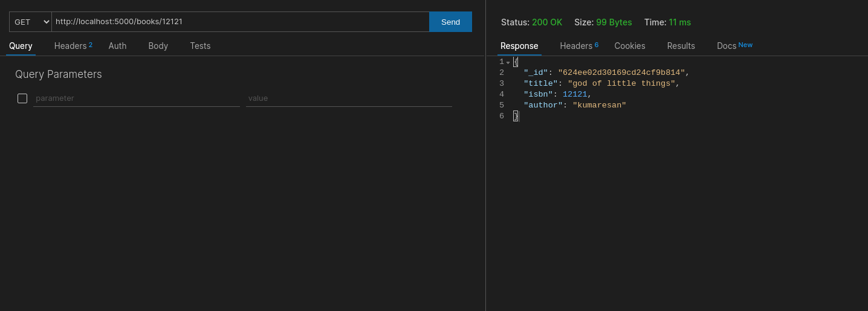Click the title value "god of little things"

click(x=621, y=83)
